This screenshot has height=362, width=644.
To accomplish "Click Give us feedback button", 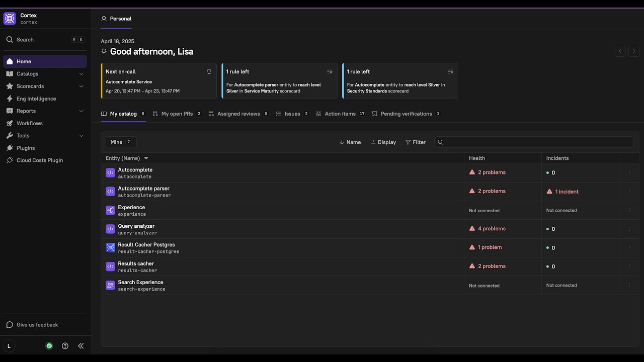I will [37, 325].
